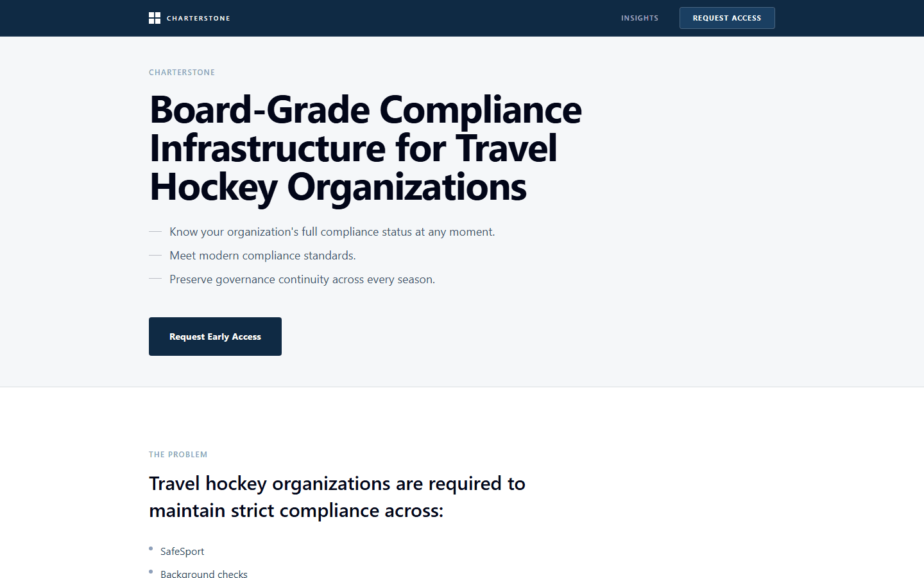This screenshot has width=924, height=578.
Task: Click 'Preserve governance continuity across every season' text
Action: (302, 279)
